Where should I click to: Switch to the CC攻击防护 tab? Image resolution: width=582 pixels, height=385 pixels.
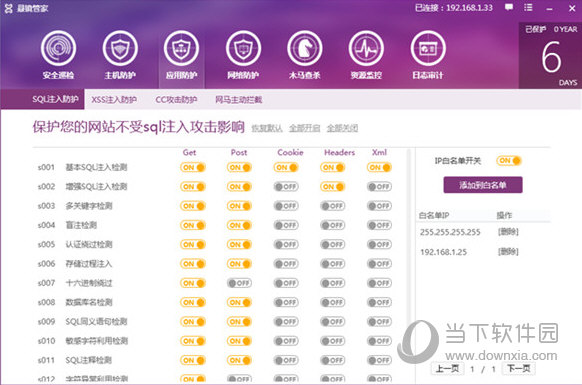coord(176,99)
